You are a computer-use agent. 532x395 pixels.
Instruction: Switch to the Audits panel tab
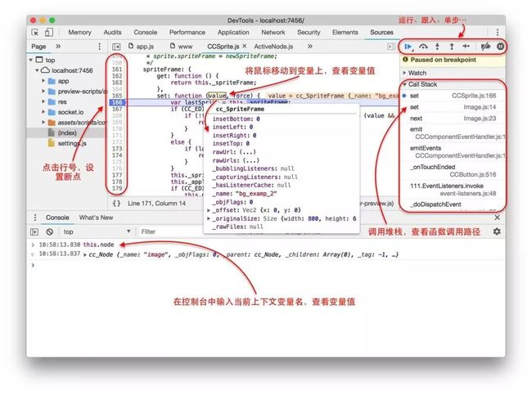(x=112, y=32)
